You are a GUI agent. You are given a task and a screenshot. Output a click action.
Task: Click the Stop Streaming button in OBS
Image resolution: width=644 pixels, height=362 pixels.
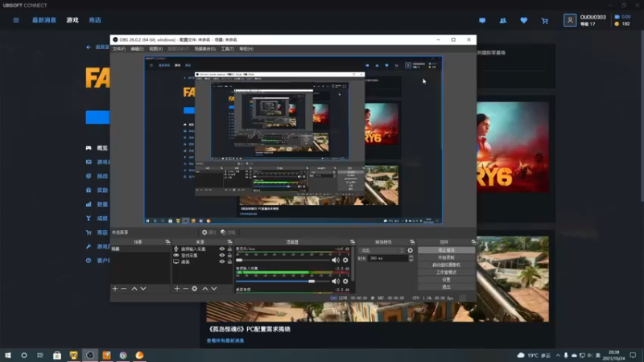coord(447,250)
